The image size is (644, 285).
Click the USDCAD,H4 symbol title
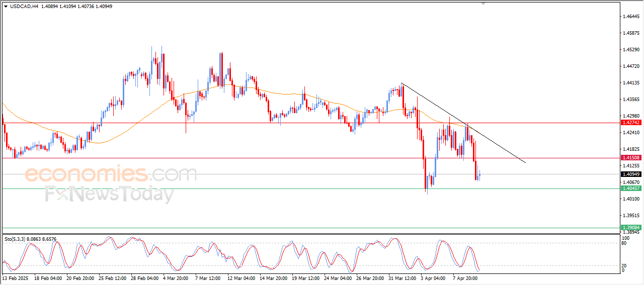click(24, 7)
